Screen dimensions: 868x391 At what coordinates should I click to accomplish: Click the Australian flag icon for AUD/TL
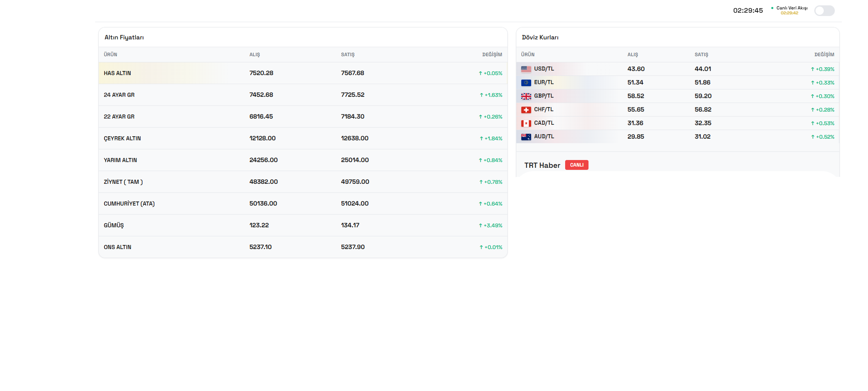point(526,137)
